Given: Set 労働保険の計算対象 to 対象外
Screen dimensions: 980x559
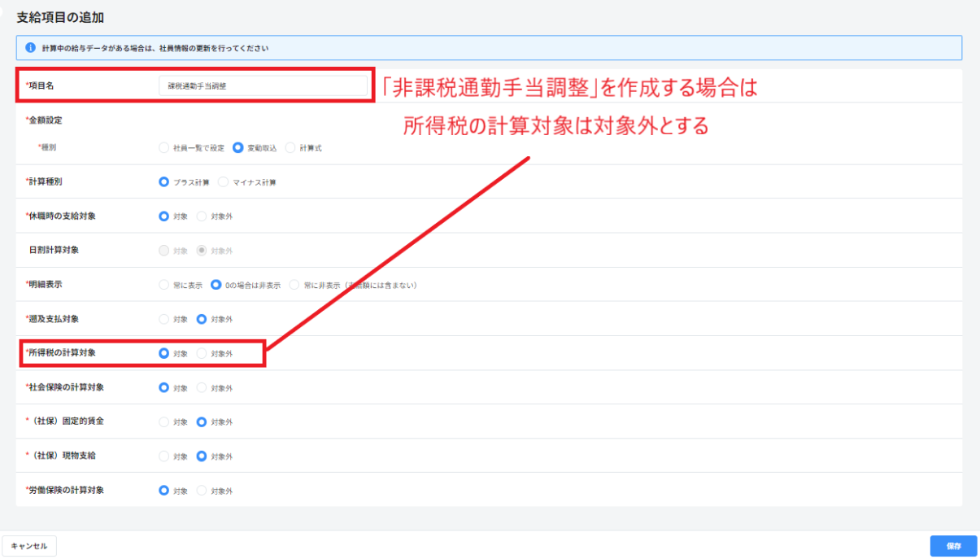Looking at the screenshot, I should [202, 491].
